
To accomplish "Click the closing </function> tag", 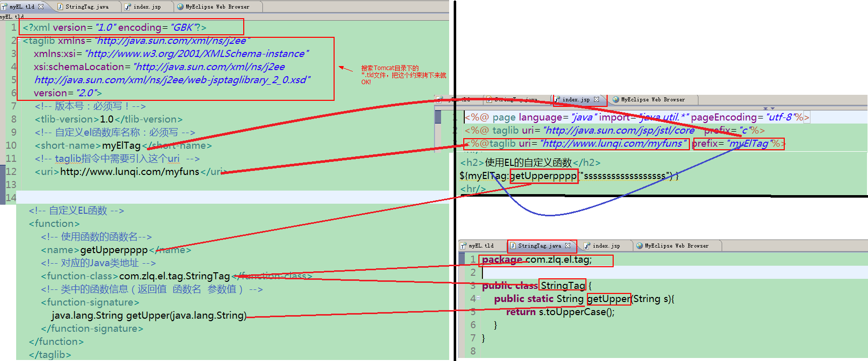I will (x=56, y=341).
